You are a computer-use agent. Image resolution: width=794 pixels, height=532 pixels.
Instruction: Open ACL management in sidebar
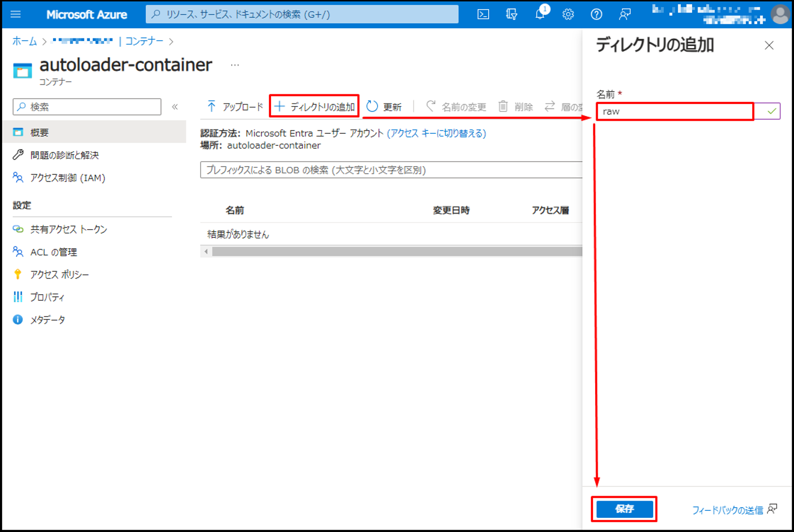click(53, 252)
